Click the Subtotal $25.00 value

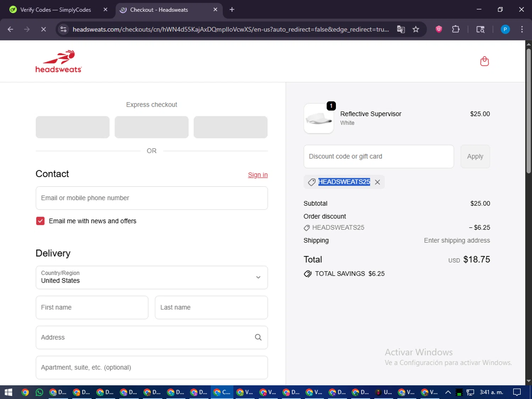pos(480,204)
